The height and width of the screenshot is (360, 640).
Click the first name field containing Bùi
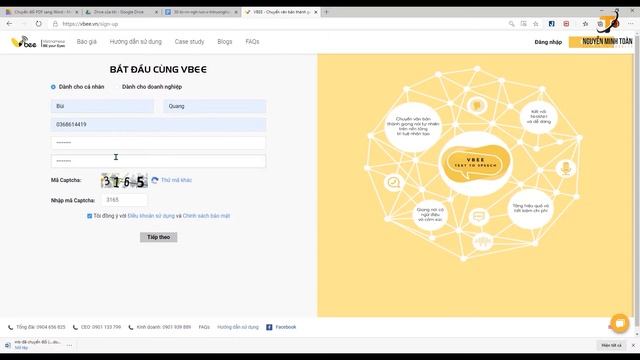[x=102, y=106]
